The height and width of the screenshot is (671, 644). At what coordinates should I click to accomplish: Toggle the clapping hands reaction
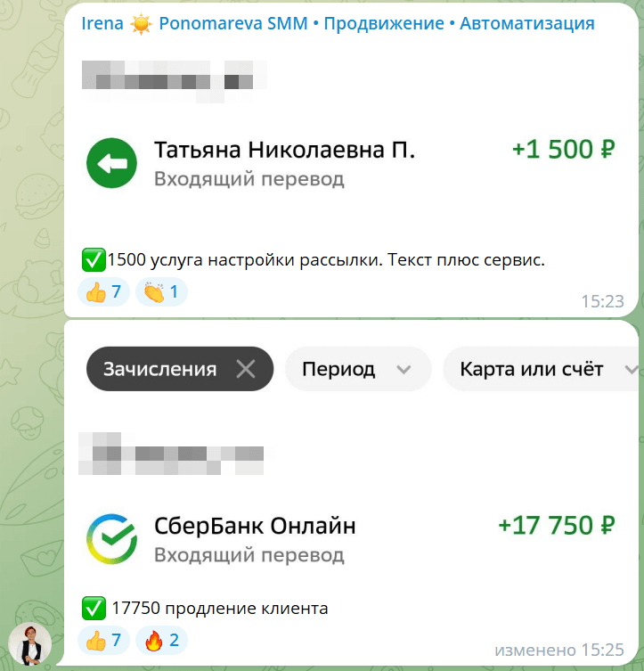(x=161, y=292)
